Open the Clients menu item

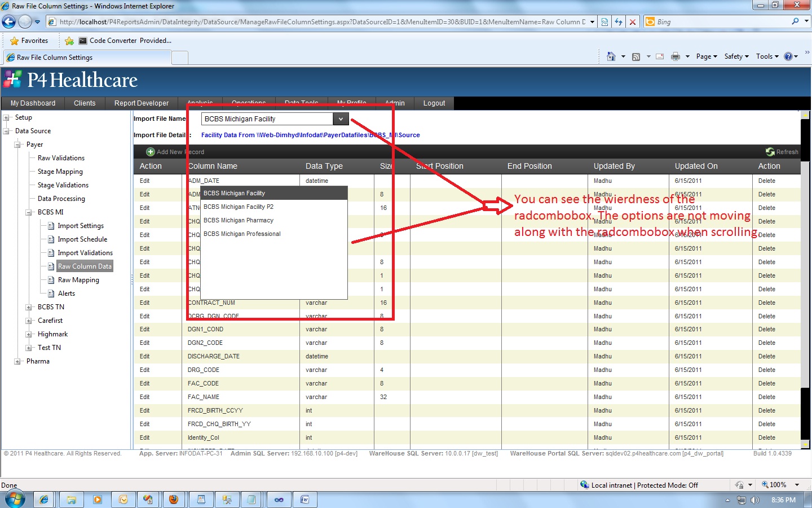click(85, 103)
